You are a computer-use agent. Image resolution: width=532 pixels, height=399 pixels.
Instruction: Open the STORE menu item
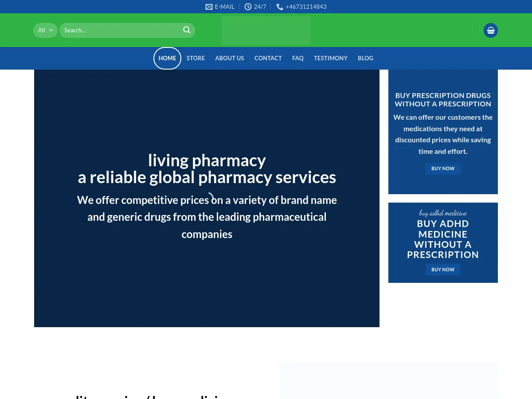pos(196,58)
